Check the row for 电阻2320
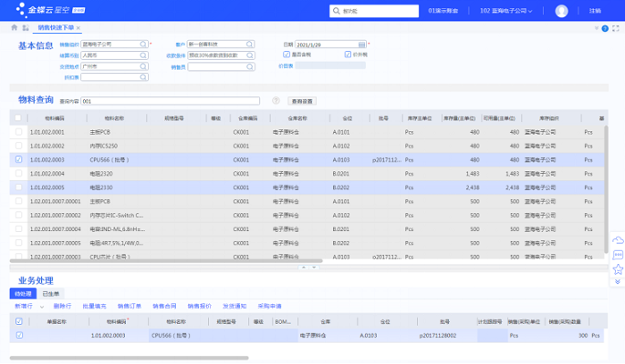The image size is (625, 364). (19, 173)
